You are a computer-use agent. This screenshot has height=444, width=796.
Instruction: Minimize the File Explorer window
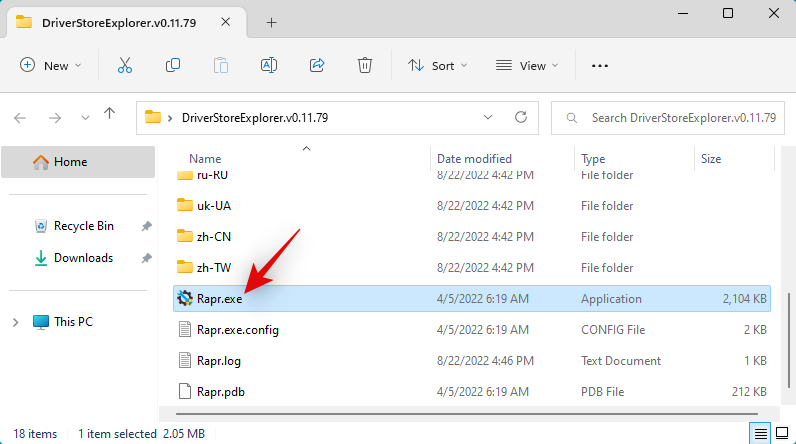[683, 13]
